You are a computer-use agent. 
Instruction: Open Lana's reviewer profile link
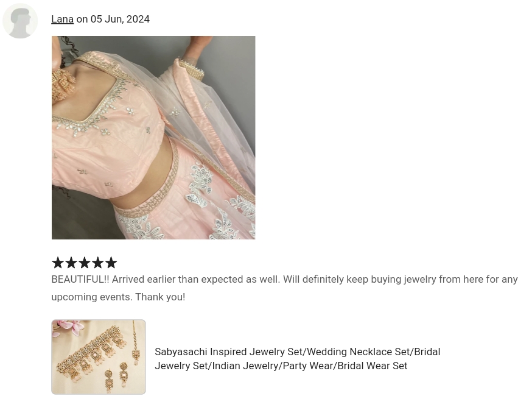coord(63,19)
